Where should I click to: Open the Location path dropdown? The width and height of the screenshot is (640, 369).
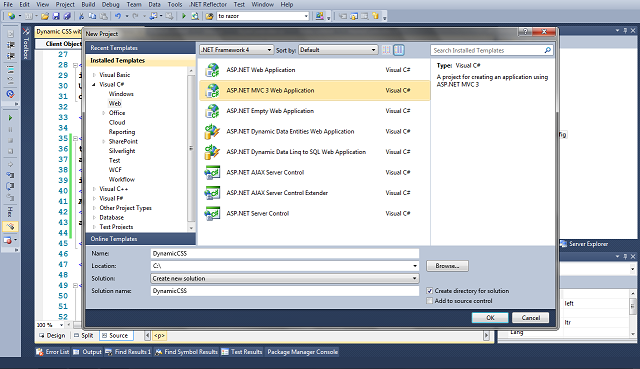click(415, 266)
